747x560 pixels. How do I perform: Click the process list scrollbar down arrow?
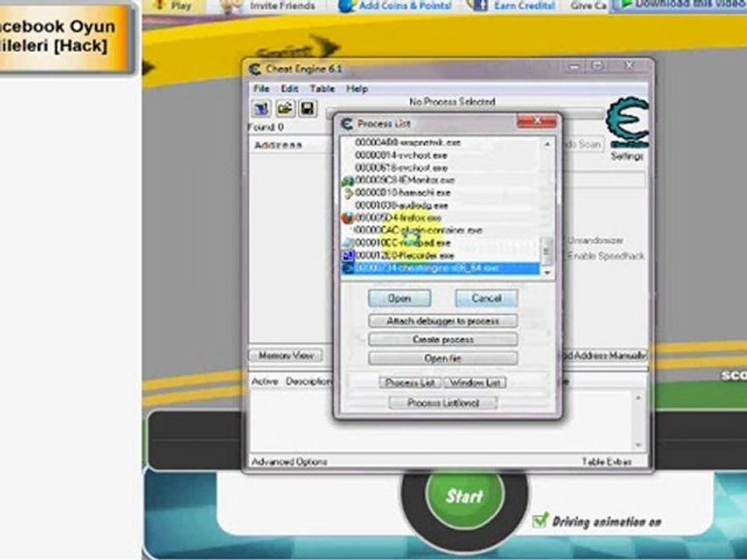547,273
